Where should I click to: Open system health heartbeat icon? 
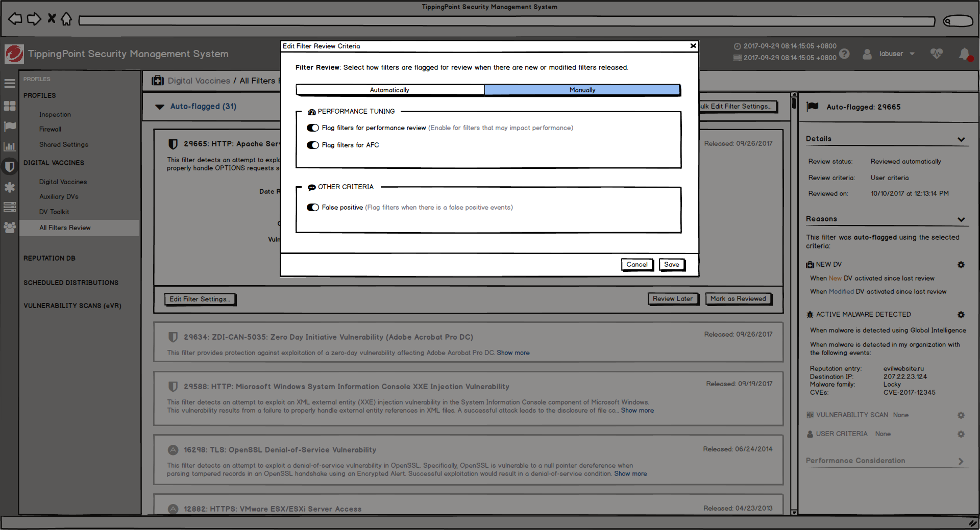[936, 54]
